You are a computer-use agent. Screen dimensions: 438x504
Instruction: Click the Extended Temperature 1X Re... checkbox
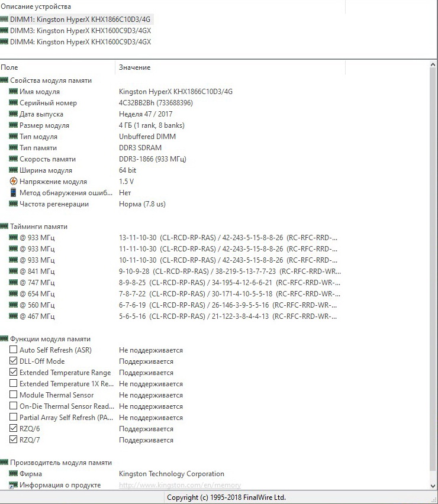click(x=13, y=383)
